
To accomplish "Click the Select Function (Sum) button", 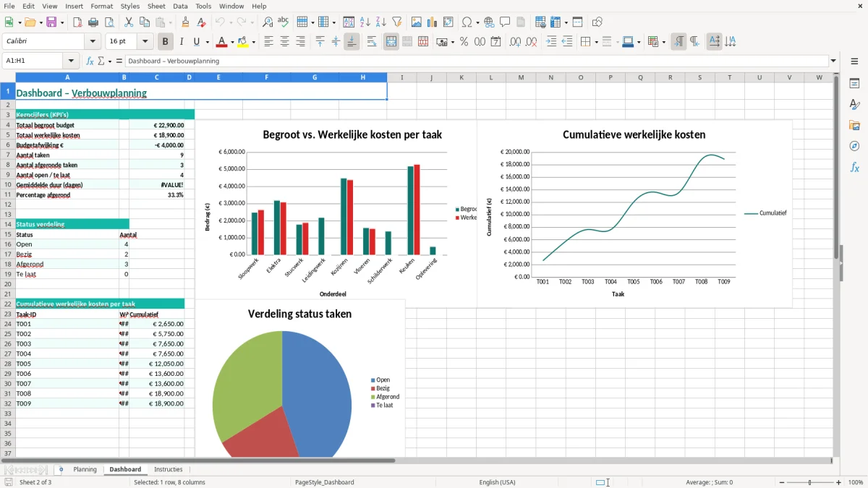I will (x=101, y=61).
